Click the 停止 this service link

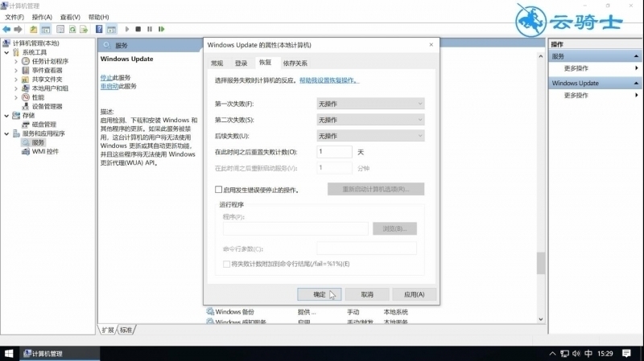click(106, 77)
